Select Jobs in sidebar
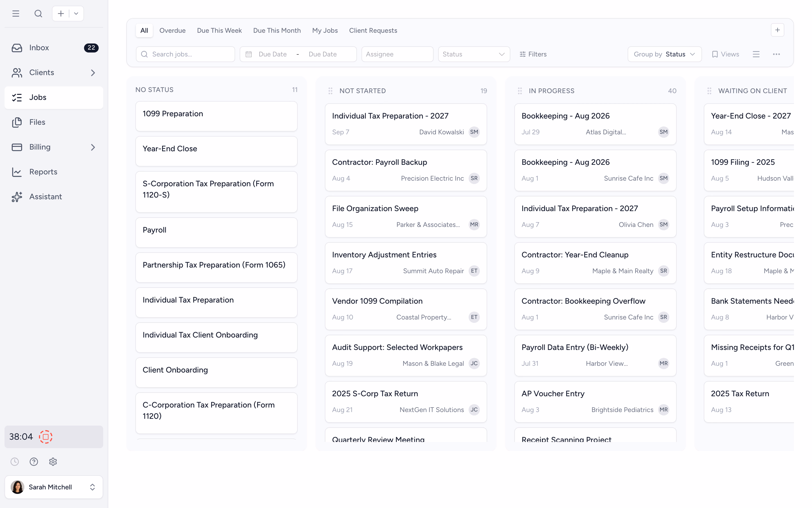812x508 pixels. point(54,97)
